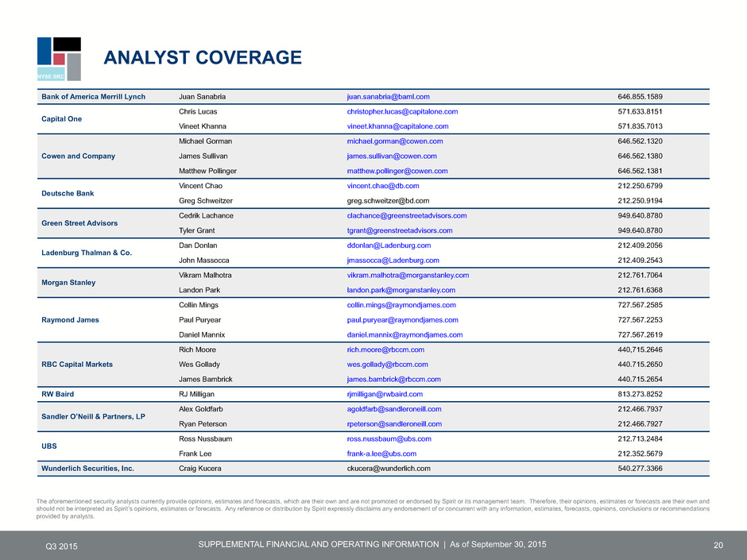Click ross.nussbaum@ubs.com email link

(389, 438)
